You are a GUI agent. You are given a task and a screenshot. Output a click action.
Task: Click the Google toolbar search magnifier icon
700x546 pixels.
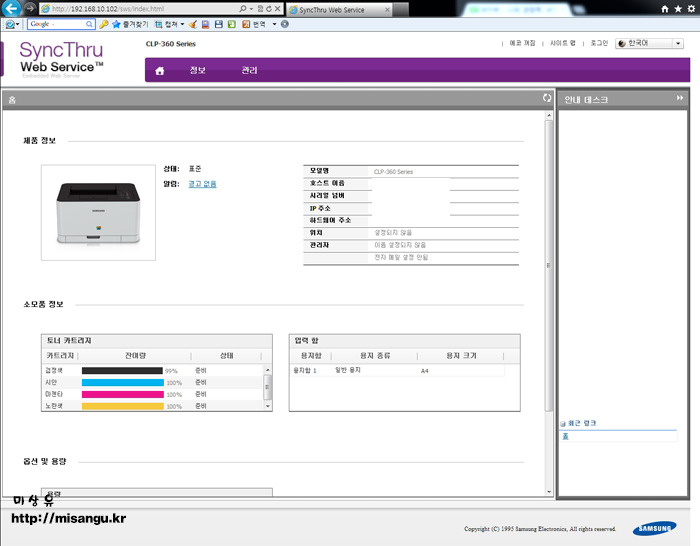90,24
